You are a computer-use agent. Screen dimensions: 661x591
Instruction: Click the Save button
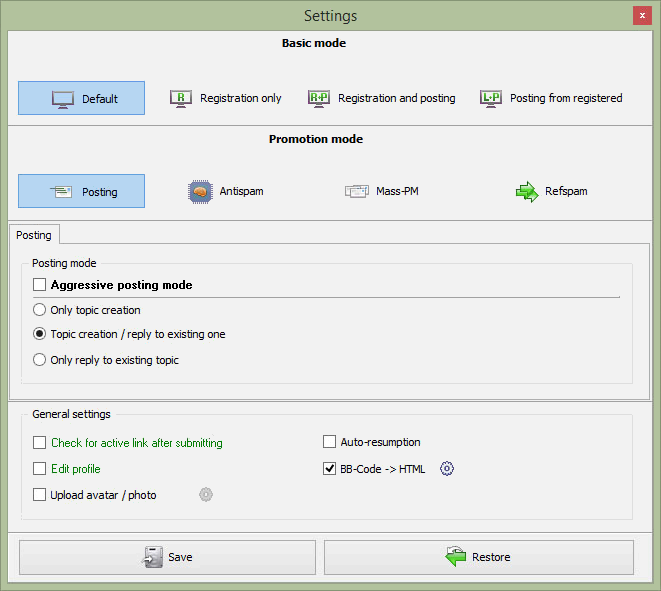pyautogui.click(x=168, y=557)
